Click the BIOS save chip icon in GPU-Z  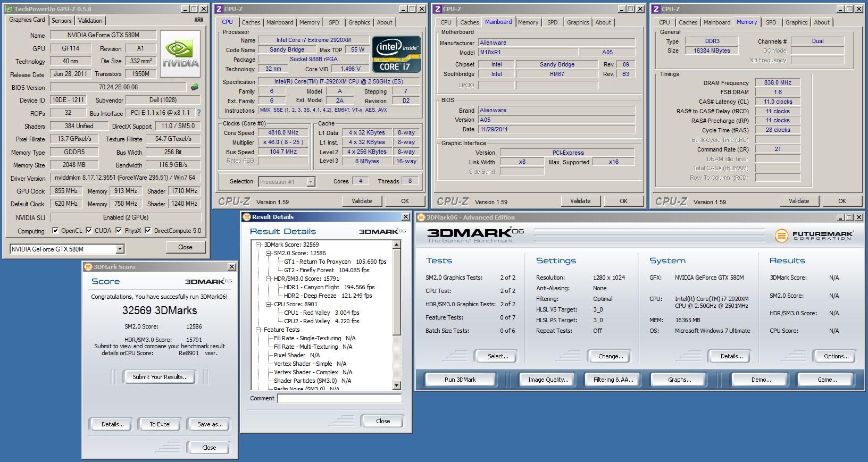pyautogui.click(x=195, y=87)
